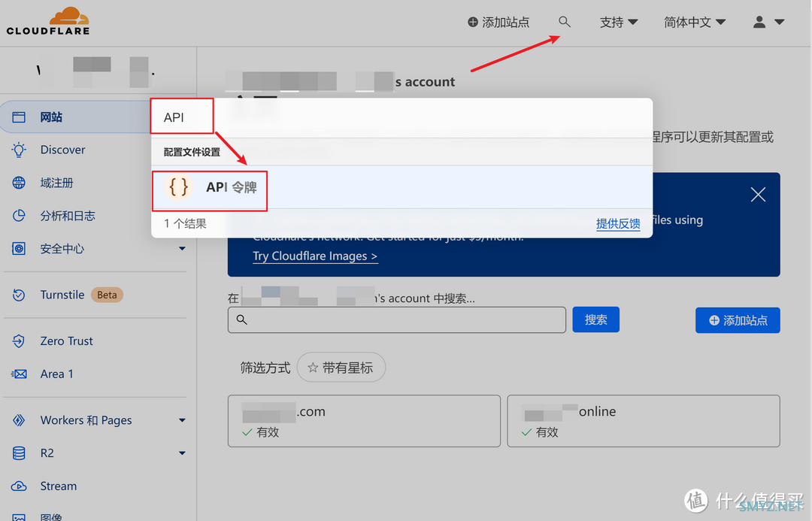
Task: Click the 提供反馈 link
Action: [618, 224]
